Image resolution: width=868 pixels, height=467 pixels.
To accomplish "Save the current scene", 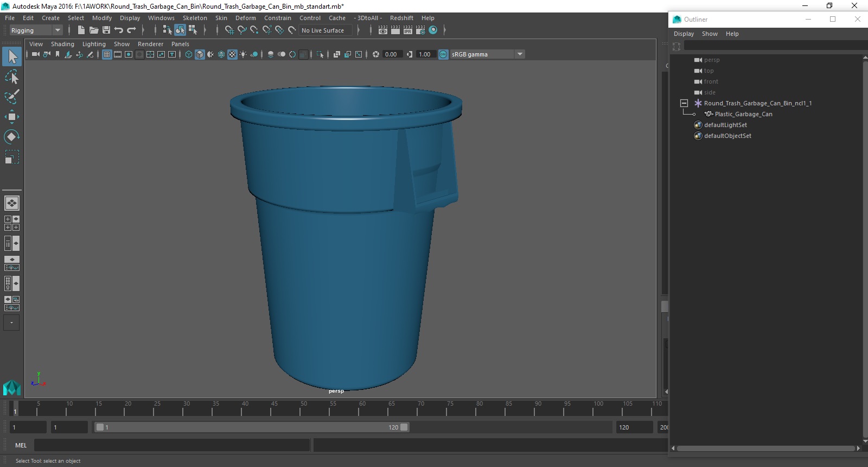I will coord(106,30).
